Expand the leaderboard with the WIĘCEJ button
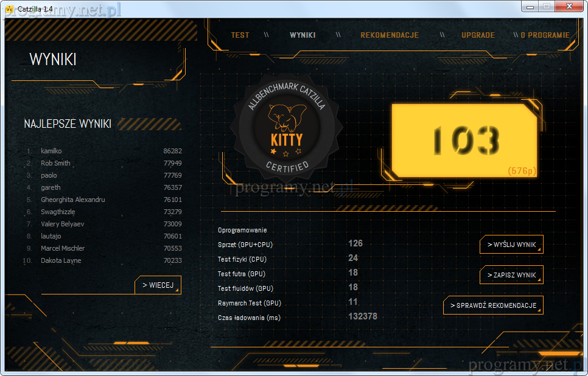The height and width of the screenshot is (376, 588). tap(158, 285)
